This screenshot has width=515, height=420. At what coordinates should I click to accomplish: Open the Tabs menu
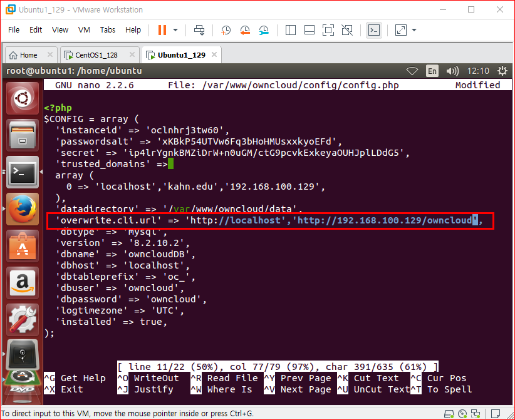[108, 30]
